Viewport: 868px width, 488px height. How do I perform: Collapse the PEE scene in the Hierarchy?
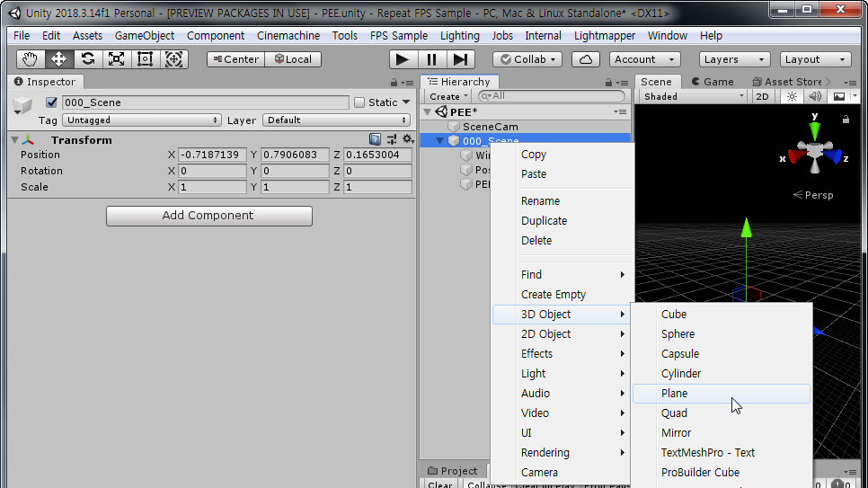point(427,112)
